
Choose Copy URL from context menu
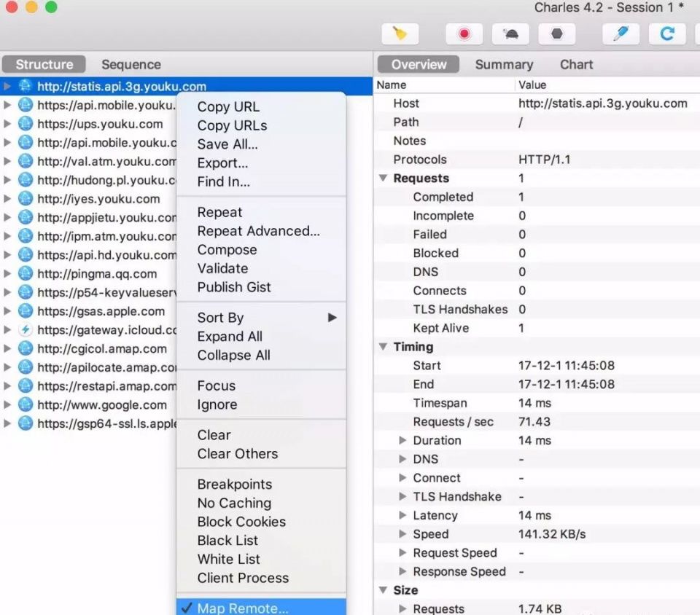[x=227, y=106]
